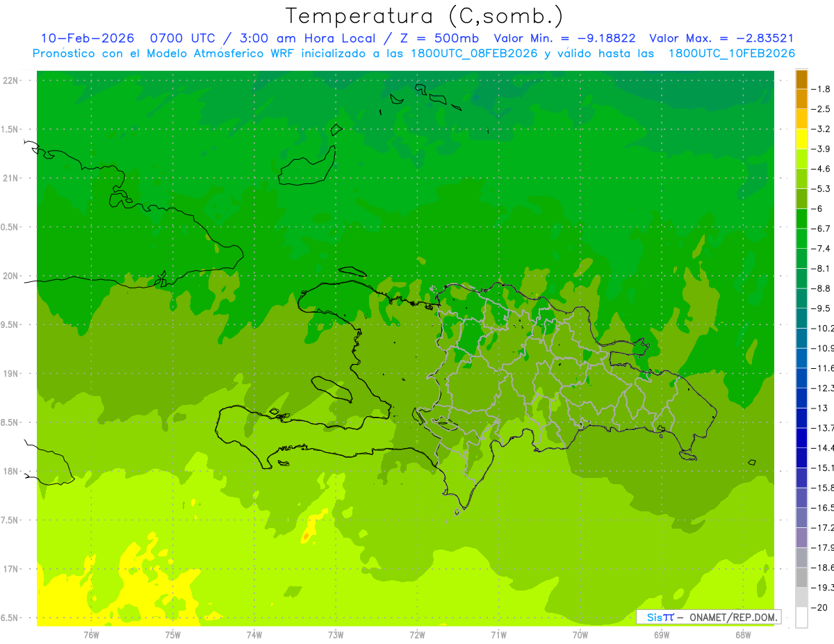Click the brown legend swatch above -1.8

coord(801,79)
